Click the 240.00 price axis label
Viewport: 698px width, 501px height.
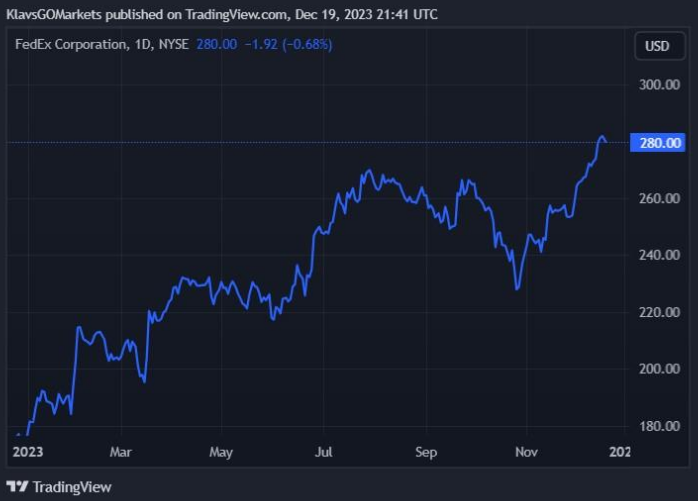click(x=659, y=255)
